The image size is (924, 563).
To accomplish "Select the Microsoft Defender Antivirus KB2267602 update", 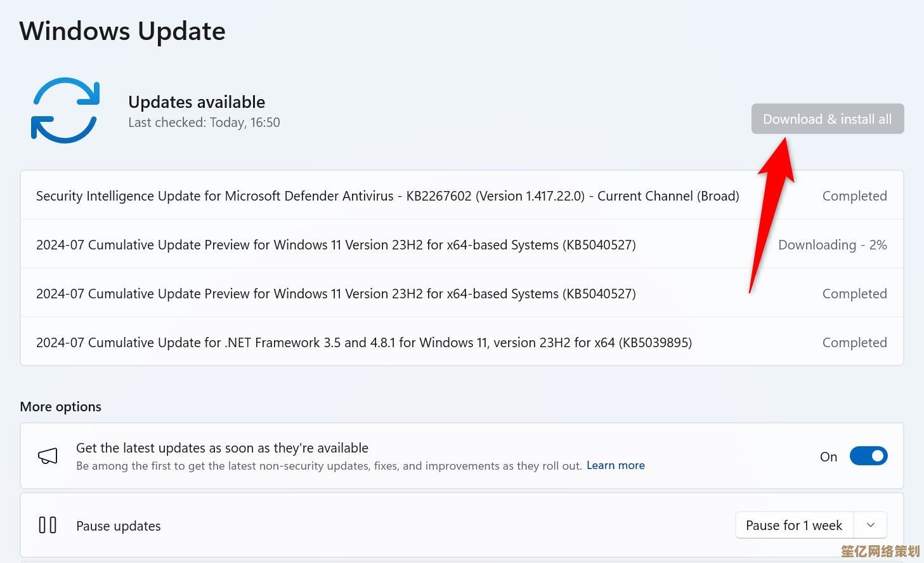I will click(387, 196).
